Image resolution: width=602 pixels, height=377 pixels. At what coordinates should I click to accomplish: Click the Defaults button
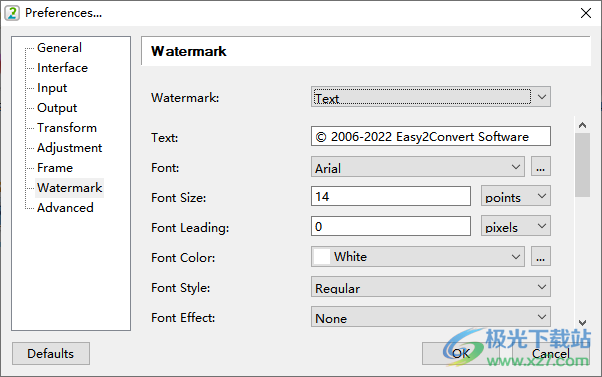(x=51, y=354)
